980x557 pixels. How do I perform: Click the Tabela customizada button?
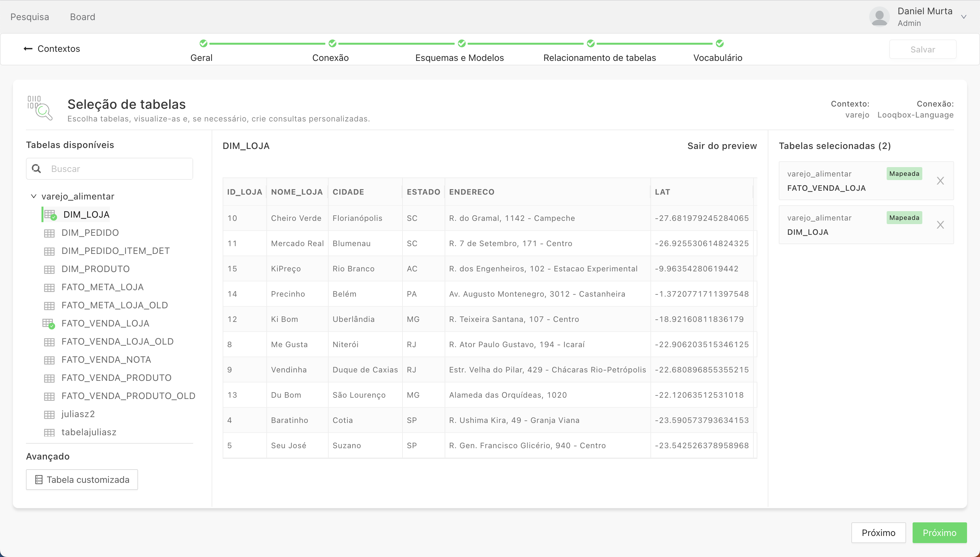(82, 480)
